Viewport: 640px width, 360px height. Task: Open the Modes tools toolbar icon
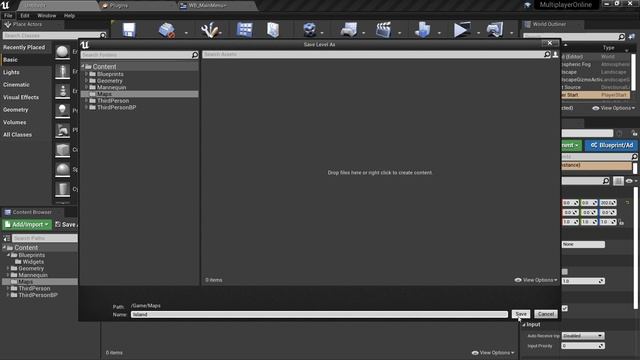point(210,30)
